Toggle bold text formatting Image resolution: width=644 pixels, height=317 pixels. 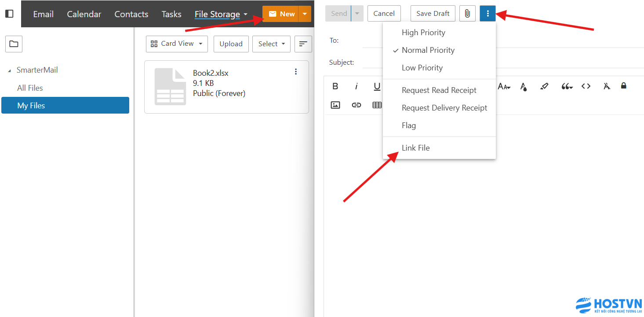point(335,86)
